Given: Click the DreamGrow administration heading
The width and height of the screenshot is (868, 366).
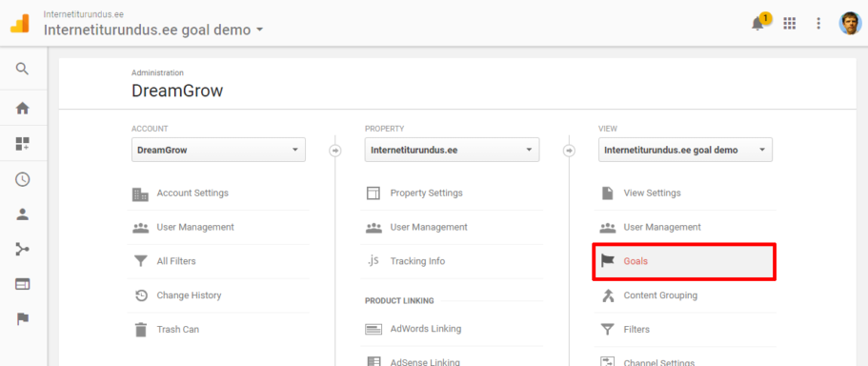Looking at the screenshot, I should point(177,91).
